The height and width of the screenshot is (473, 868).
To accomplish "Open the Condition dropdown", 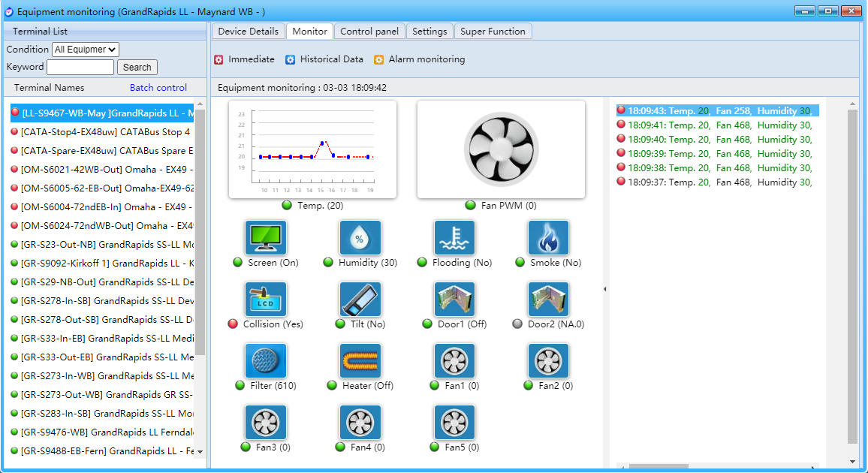I will coord(86,50).
